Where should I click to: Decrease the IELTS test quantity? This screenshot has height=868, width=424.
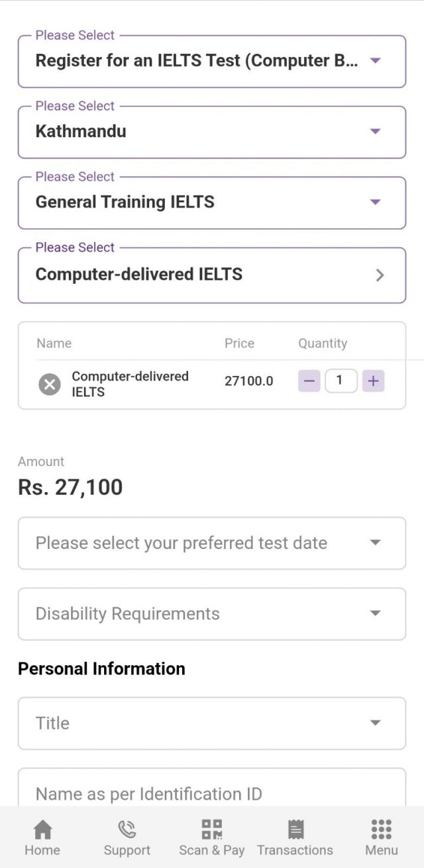pos(309,381)
